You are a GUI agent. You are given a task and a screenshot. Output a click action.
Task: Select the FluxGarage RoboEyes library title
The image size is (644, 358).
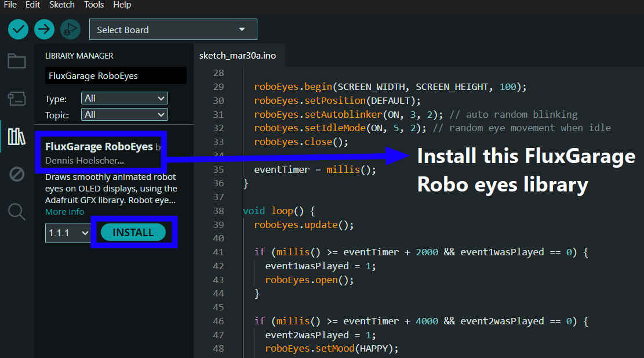(99, 147)
